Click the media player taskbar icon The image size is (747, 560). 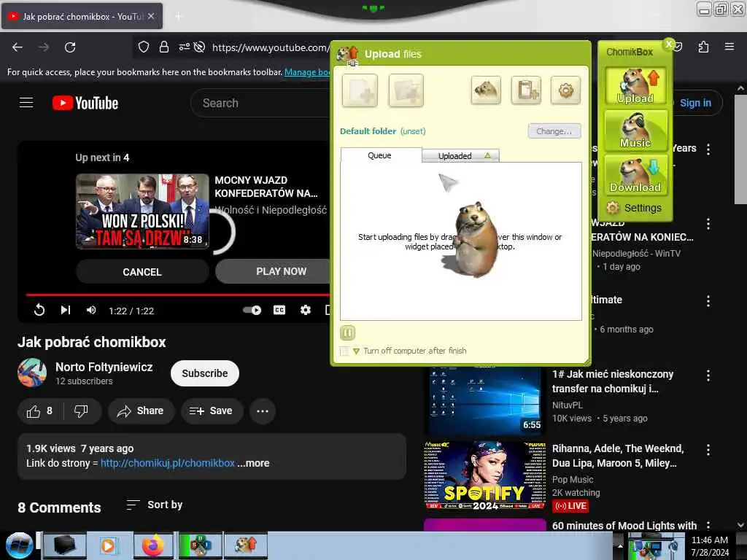(x=108, y=545)
